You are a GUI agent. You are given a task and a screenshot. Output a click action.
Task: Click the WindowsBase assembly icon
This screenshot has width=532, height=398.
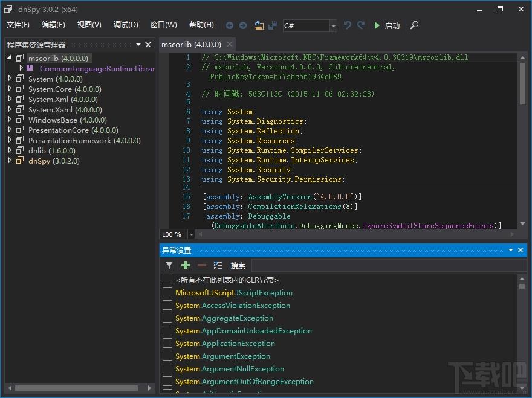tap(20, 120)
